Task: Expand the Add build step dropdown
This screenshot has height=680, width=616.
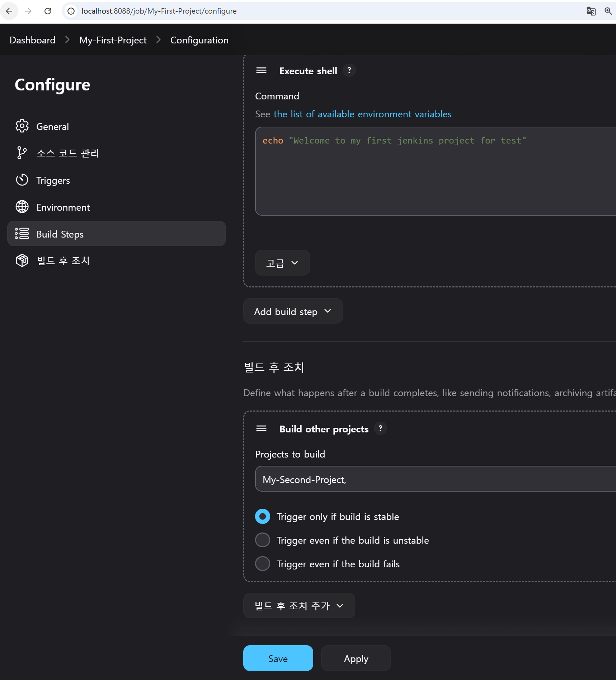Action: [293, 311]
